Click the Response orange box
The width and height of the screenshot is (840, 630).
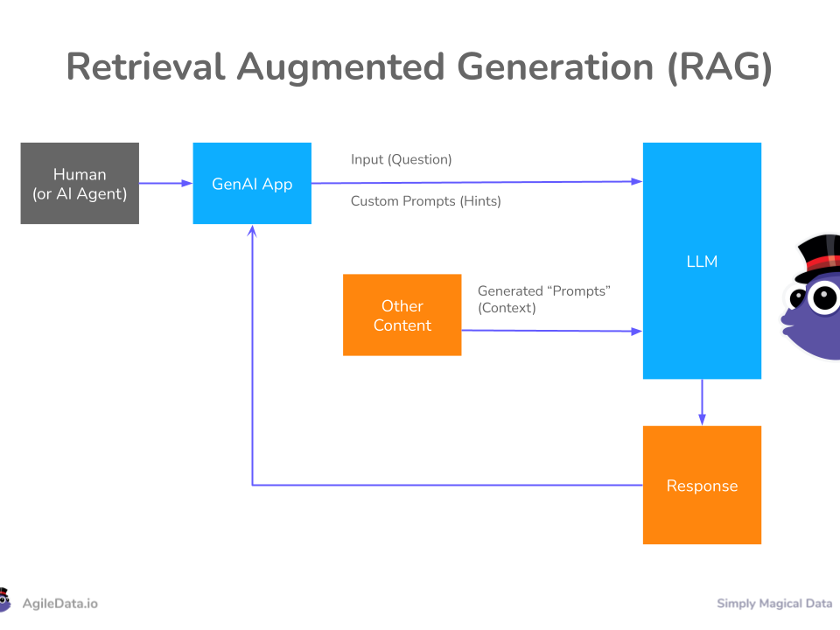(x=702, y=486)
